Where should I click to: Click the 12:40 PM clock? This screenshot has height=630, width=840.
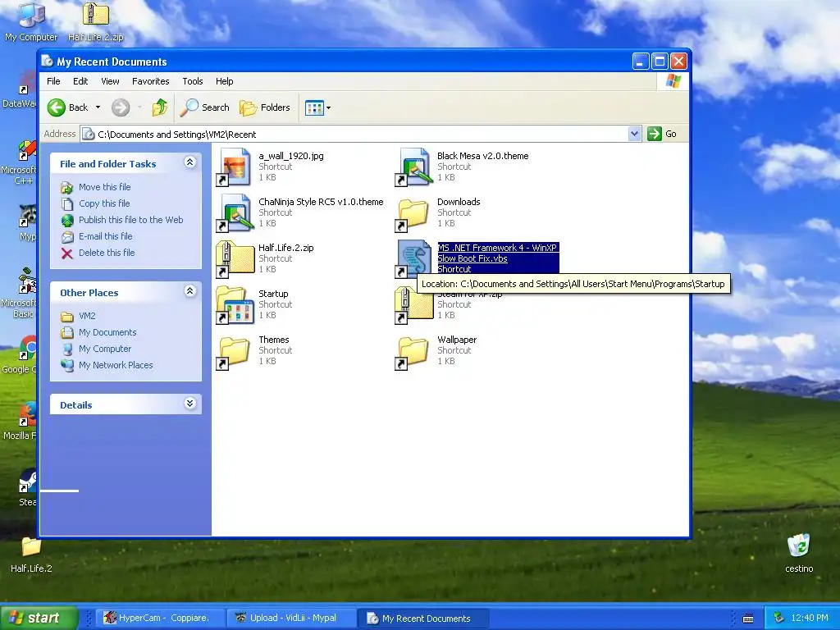pos(810,619)
